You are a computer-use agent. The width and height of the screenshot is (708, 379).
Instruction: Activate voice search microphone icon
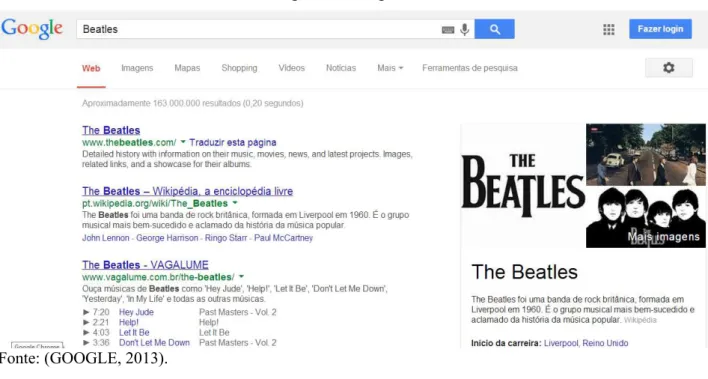(465, 29)
